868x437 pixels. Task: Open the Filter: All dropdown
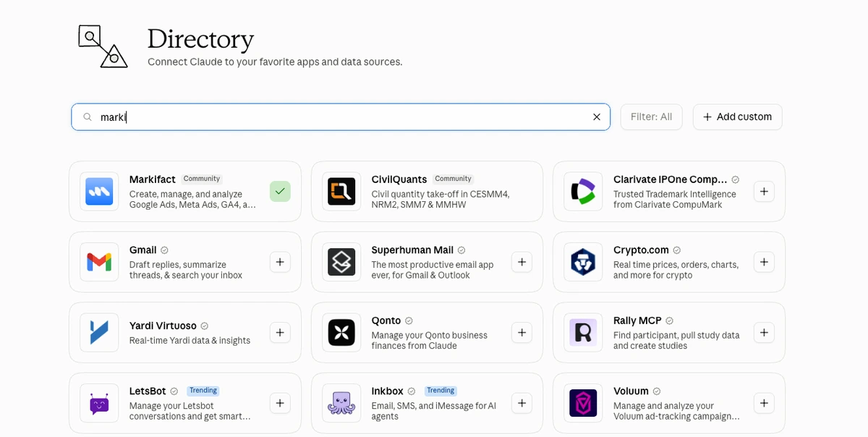[651, 117]
